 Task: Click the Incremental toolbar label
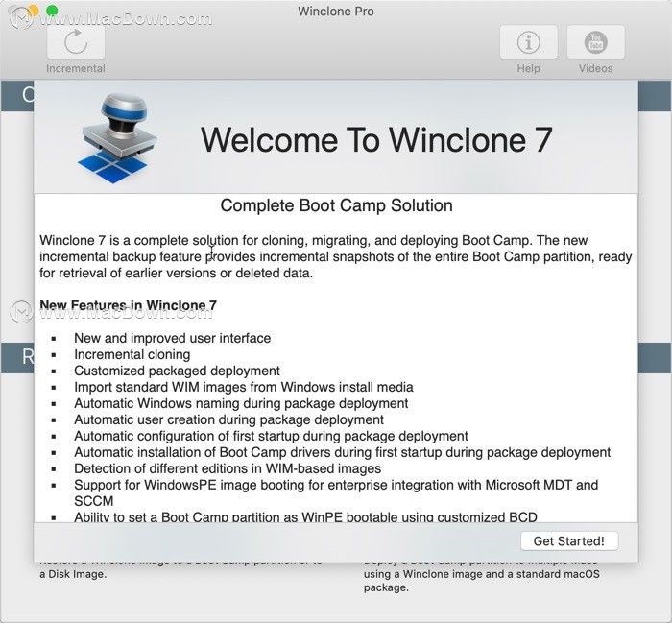[x=76, y=68]
